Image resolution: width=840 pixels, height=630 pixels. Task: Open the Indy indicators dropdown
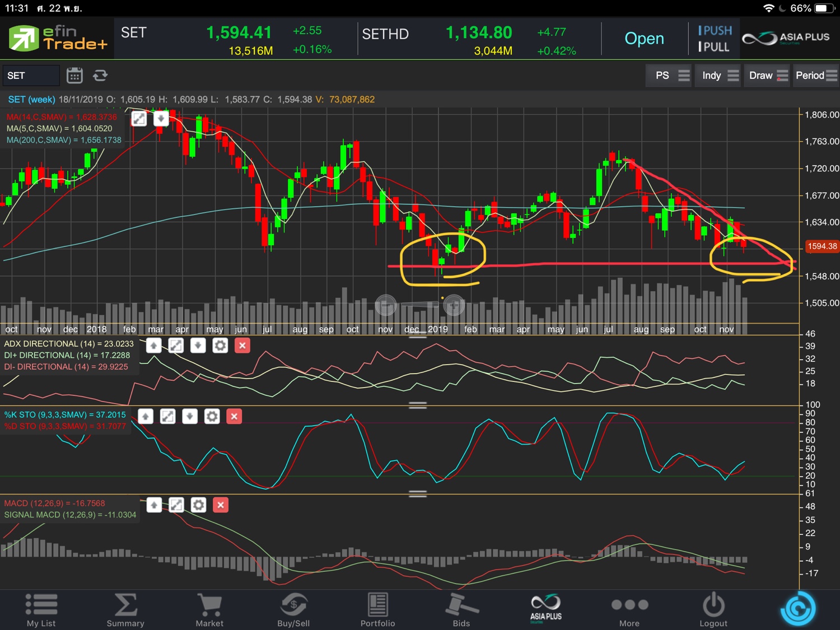click(x=718, y=76)
